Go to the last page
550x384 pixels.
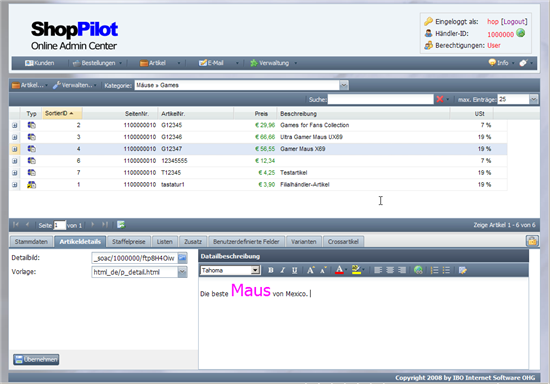(x=105, y=225)
